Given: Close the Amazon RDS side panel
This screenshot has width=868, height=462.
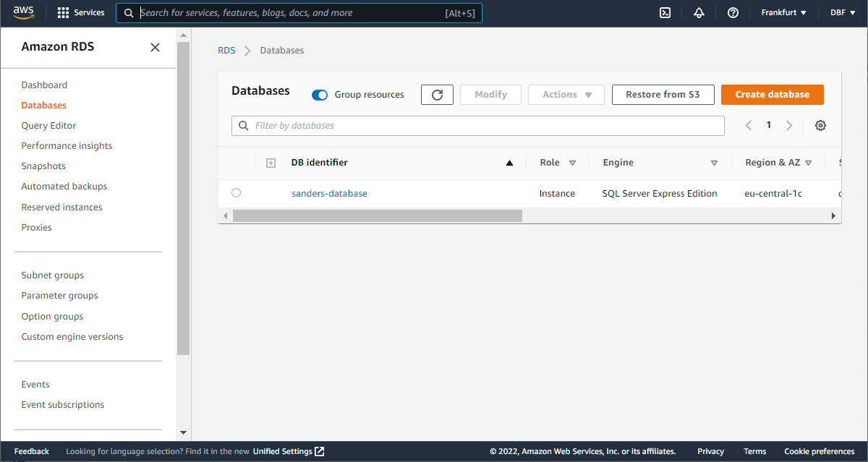Looking at the screenshot, I should (x=155, y=47).
